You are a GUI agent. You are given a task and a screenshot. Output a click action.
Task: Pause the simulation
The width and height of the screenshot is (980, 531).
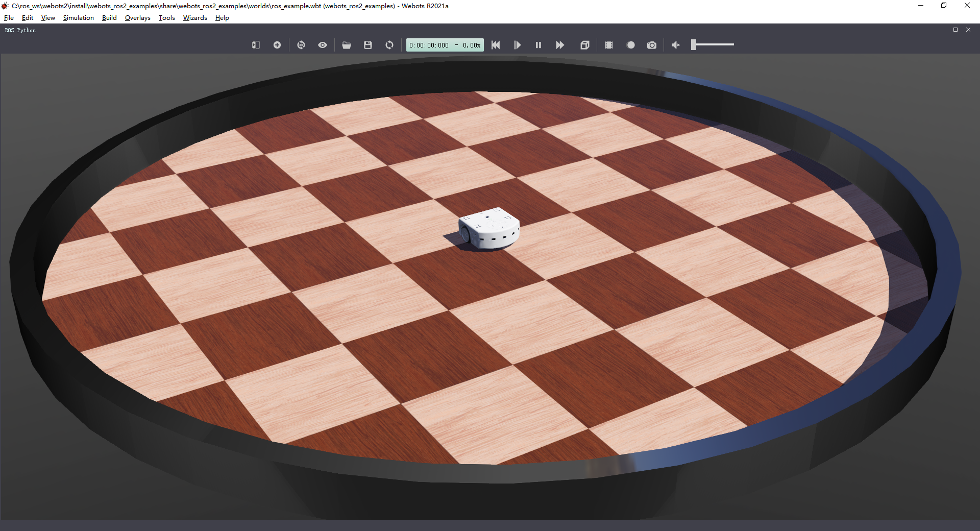[538, 45]
